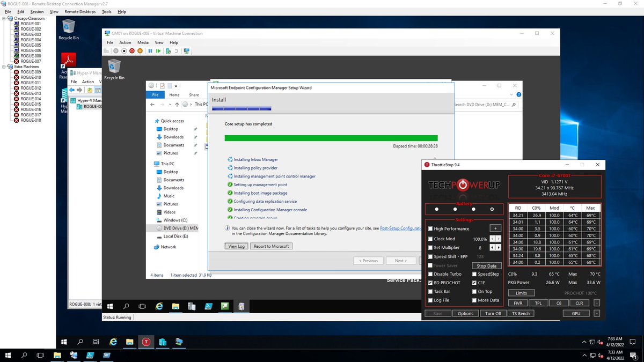Click the Start button in ROGUE-008 taskbar
Image resolution: width=644 pixels, height=362 pixels.
coord(64,342)
